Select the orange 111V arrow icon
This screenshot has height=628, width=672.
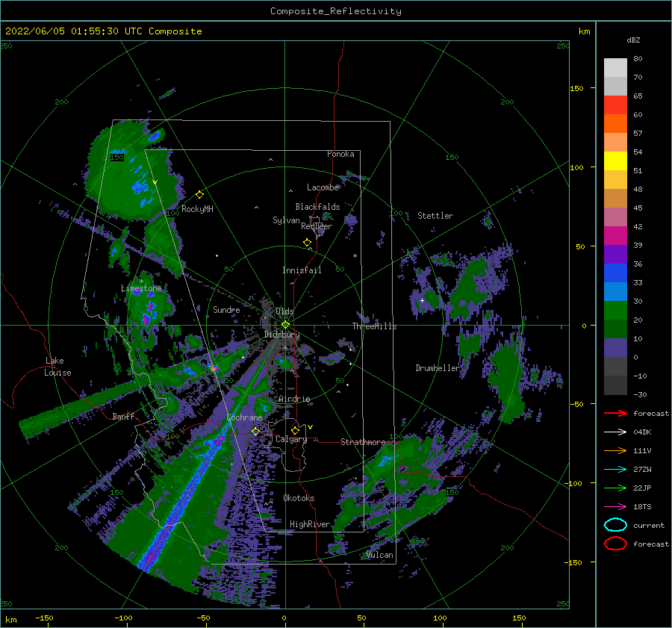pyautogui.click(x=615, y=450)
